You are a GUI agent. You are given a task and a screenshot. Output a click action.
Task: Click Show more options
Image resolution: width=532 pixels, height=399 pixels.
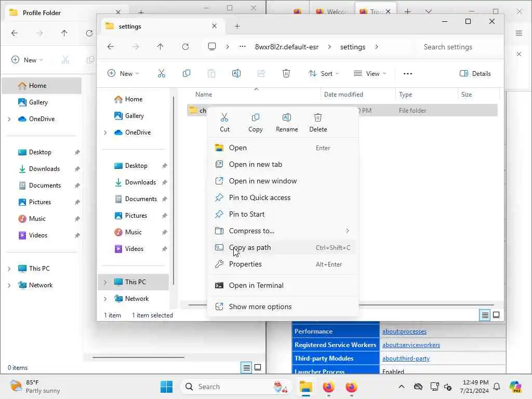click(x=283, y=307)
